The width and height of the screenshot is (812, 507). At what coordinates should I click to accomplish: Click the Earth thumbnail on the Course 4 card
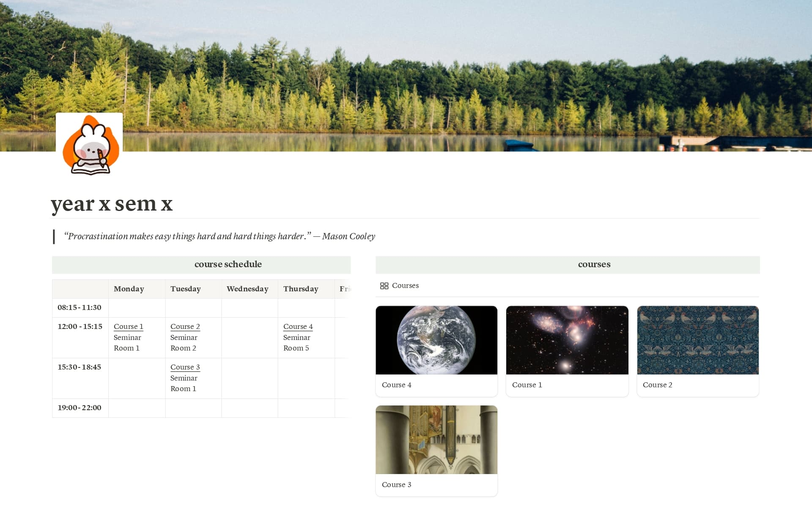(x=436, y=340)
